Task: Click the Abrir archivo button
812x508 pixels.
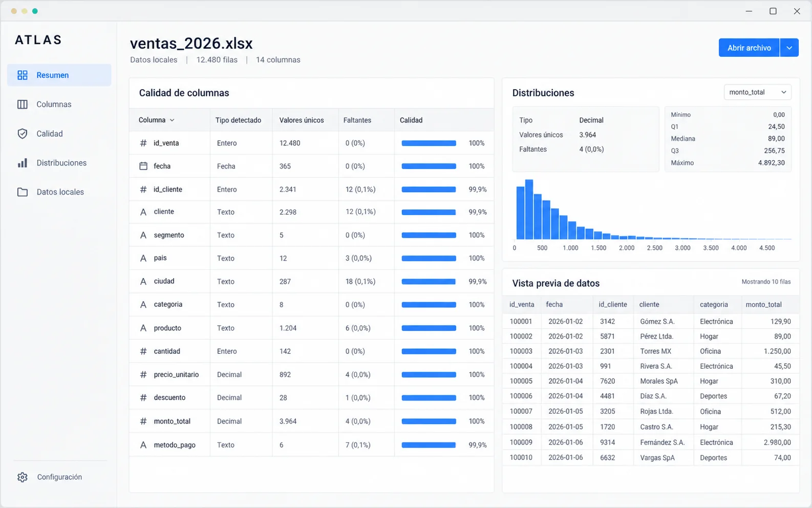Action: click(x=749, y=48)
